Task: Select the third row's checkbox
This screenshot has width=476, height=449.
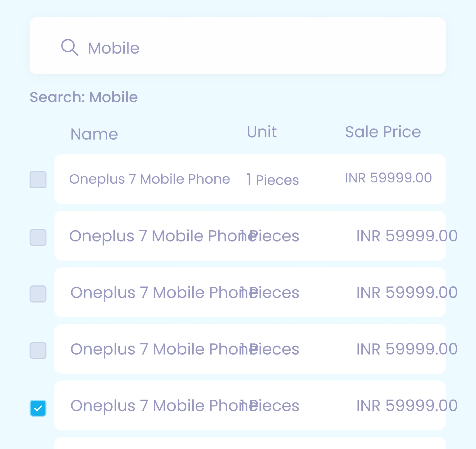Action: (38, 294)
